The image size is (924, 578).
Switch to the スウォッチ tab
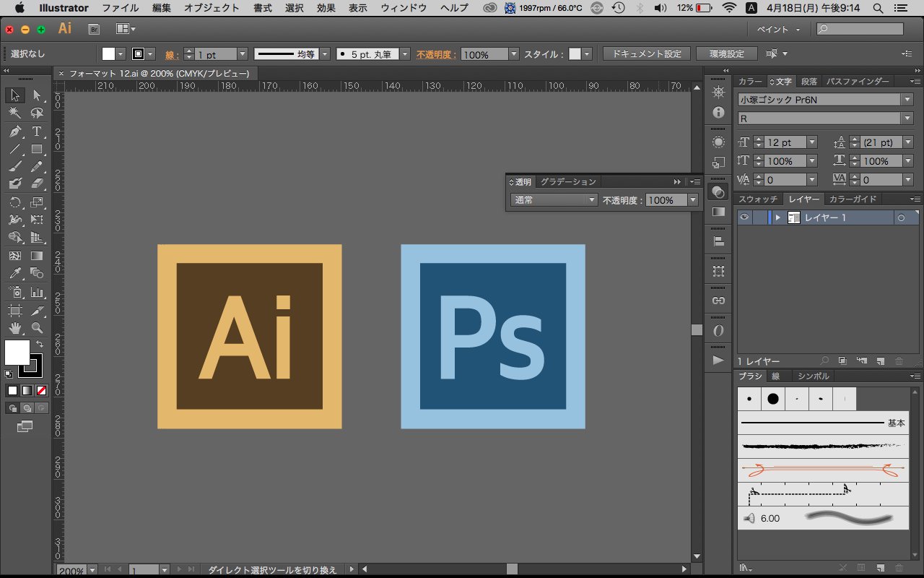[757, 199]
